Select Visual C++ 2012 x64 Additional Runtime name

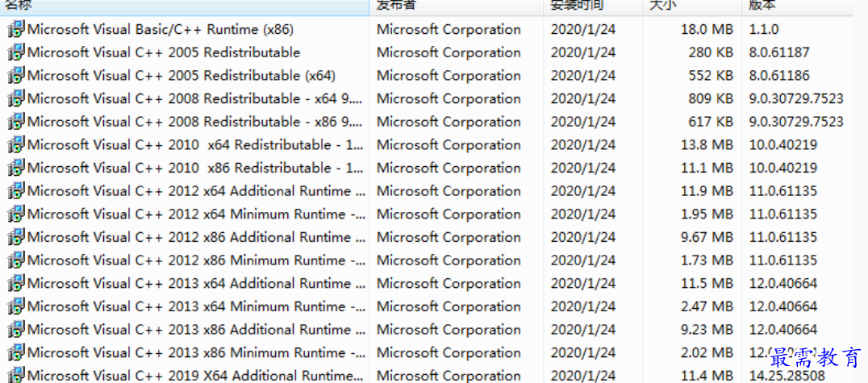[197, 191]
